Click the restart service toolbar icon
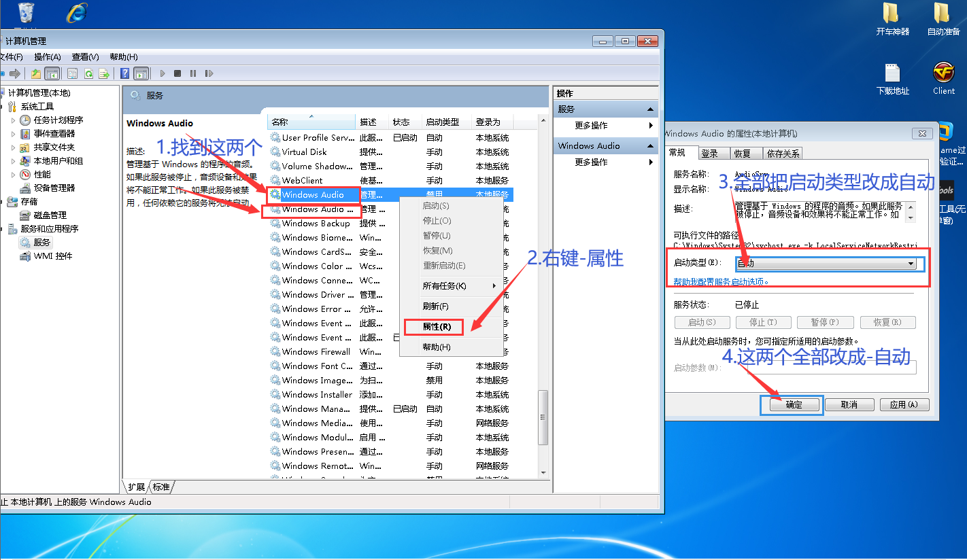This screenshot has height=560, width=967. [209, 73]
